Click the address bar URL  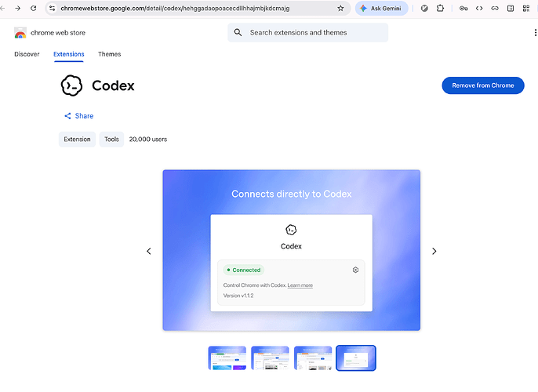(175, 8)
